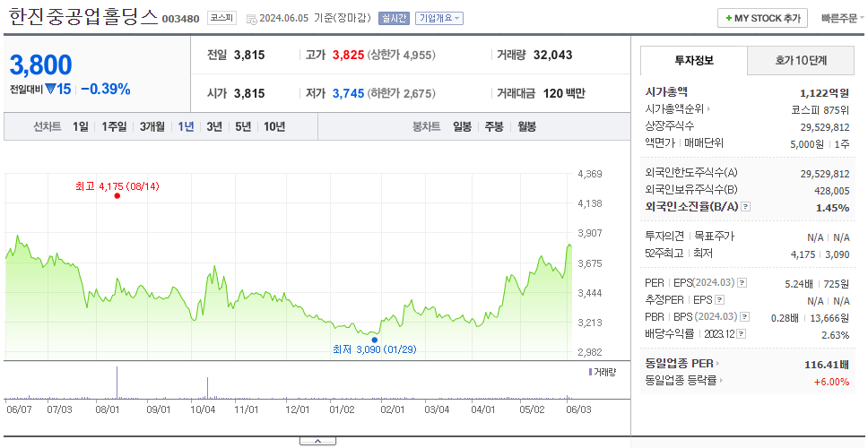Click the 저가 value 3,745

[x=348, y=94]
